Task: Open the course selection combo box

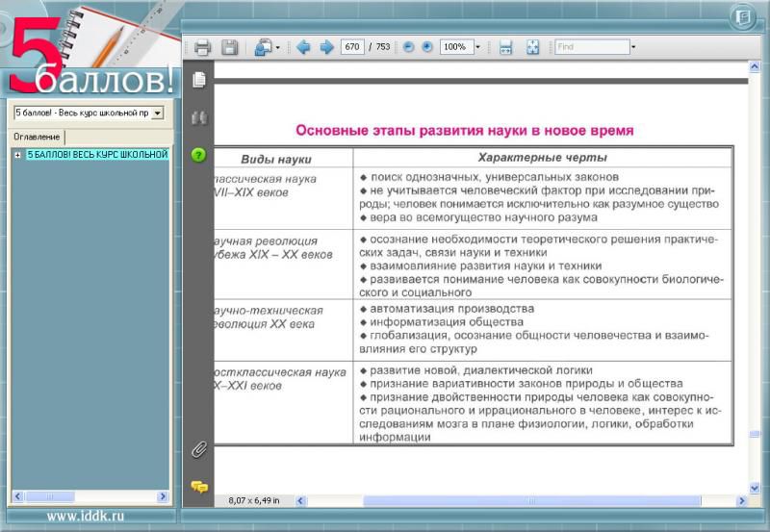Action: pyautogui.click(x=158, y=113)
